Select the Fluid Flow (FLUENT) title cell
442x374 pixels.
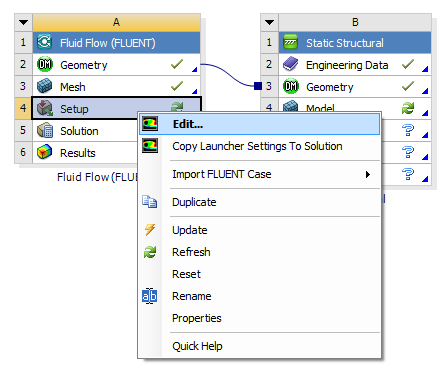(x=116, y=43)
